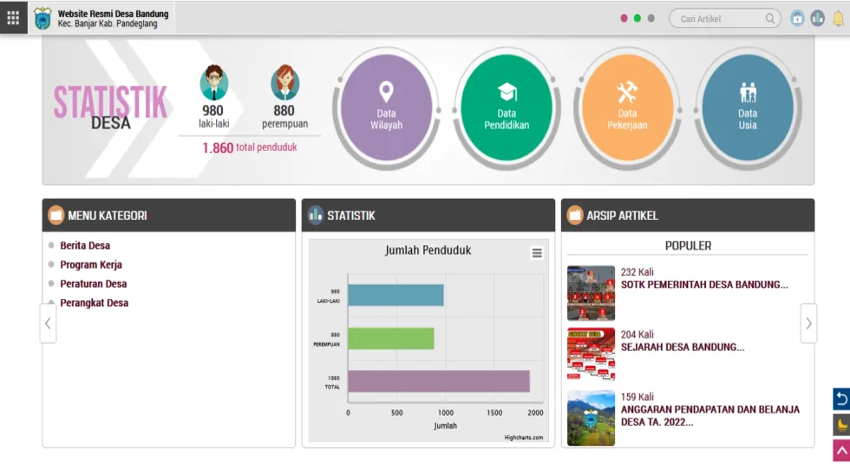Open the Data Pekerjaan circle
850x464 pixels.
pyautogui.click(x=627, y=108)
